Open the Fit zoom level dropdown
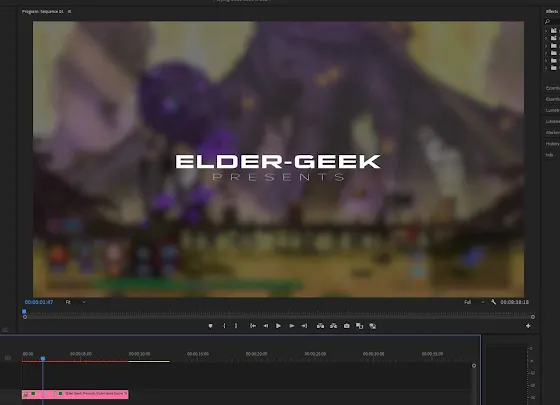 click(75, 302)
